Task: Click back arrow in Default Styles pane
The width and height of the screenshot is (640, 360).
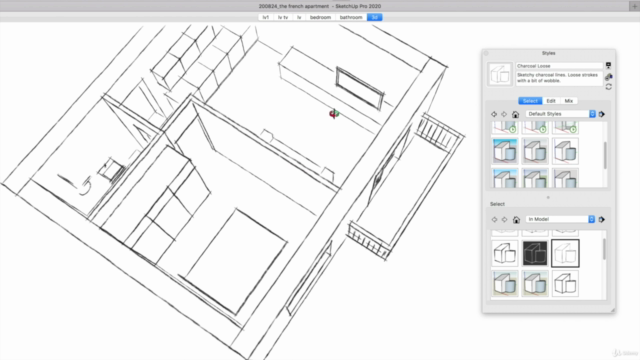Action: (x=494, y=114)
